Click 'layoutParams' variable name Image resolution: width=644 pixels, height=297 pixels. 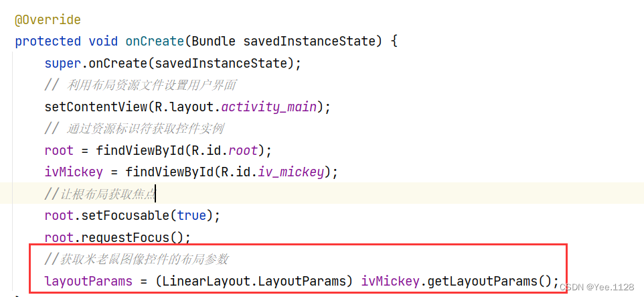[x=89, y=281]
